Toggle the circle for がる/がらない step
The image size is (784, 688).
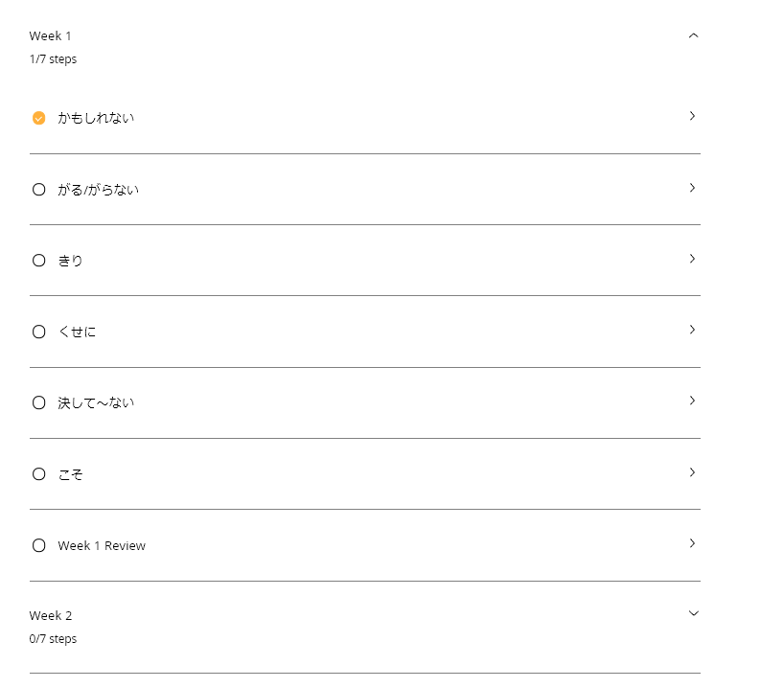pos(39,190)
